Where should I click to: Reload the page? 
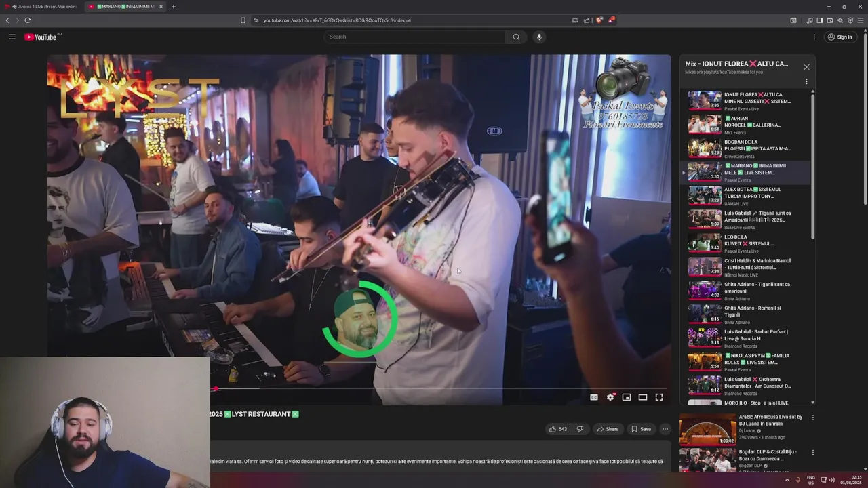(28, 20)
